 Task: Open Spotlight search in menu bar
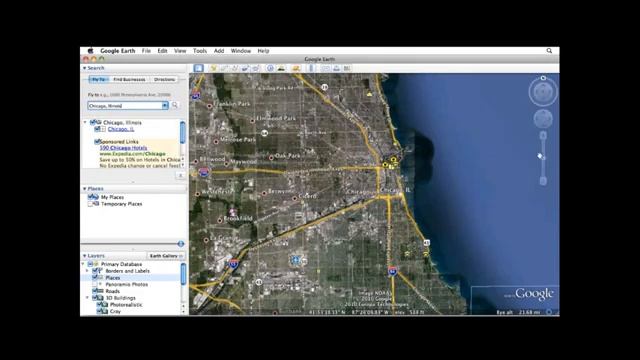[x=549, y=51]
